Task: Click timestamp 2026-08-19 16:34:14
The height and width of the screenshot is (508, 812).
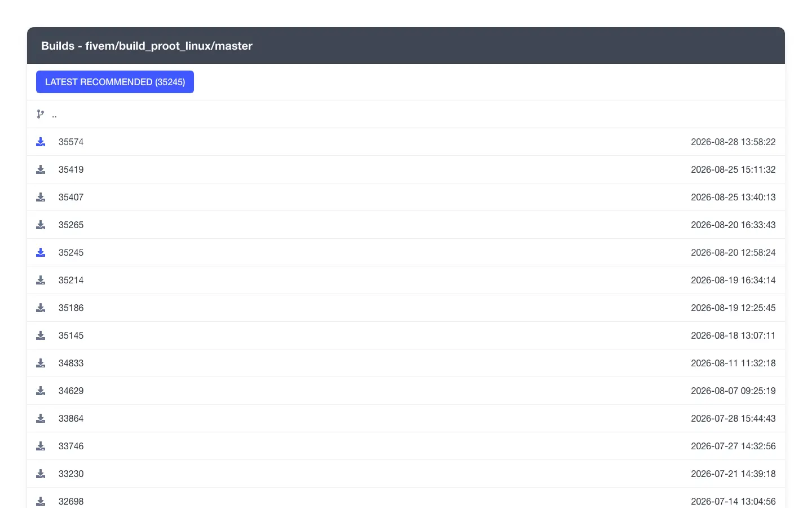Action: [x=733, y=280]
